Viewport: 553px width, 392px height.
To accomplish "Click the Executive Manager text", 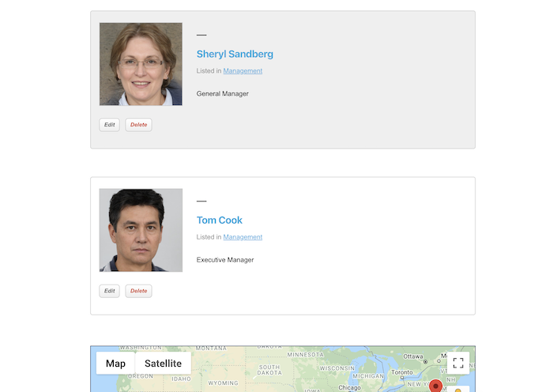I will point(225,260).
